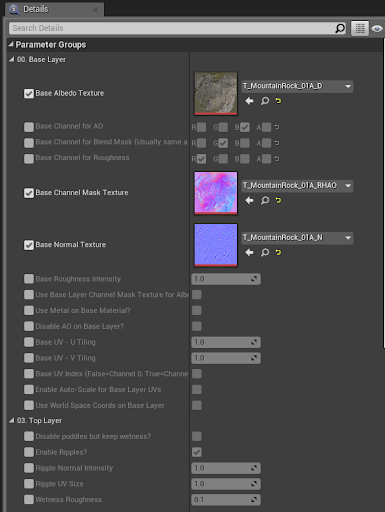Image resolution: width=385 pixels, height=512 pixels.
Task: Select the Details tab
Action: coord(54,9)
